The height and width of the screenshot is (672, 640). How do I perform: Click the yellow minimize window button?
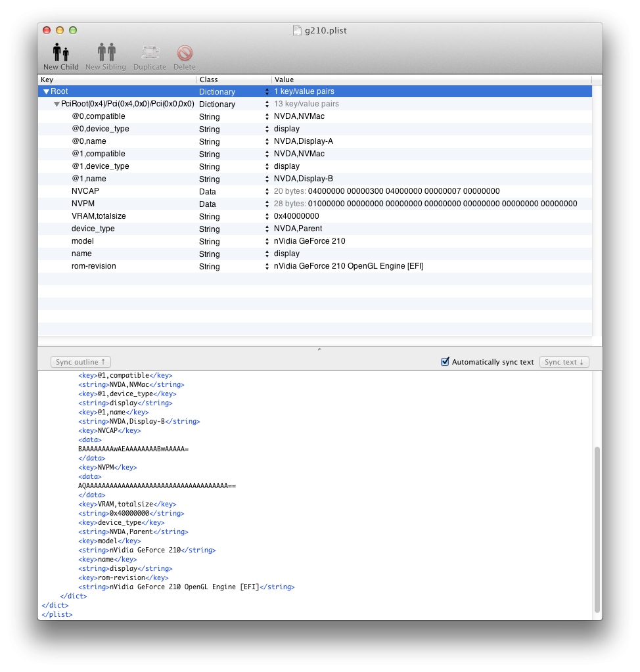click(x=60, y=30)
